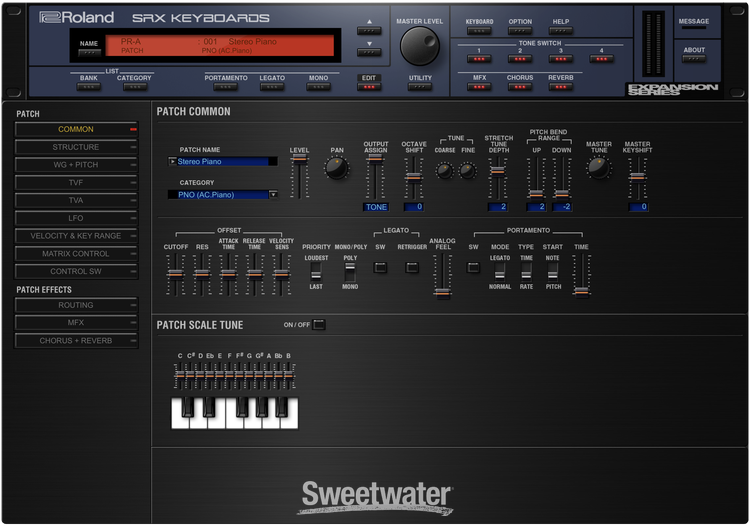Toggle Tone Switch 2

[x=520, y=59]
